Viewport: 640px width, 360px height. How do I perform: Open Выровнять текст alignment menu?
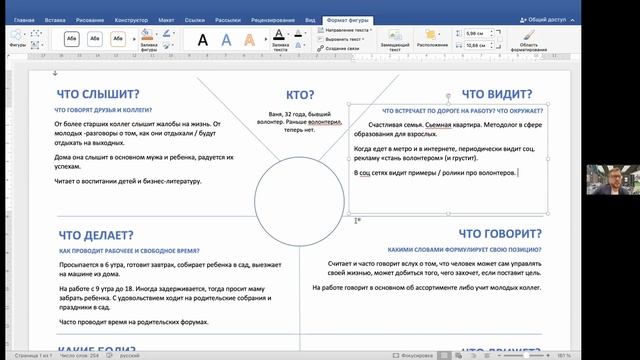tap(341, 39)
